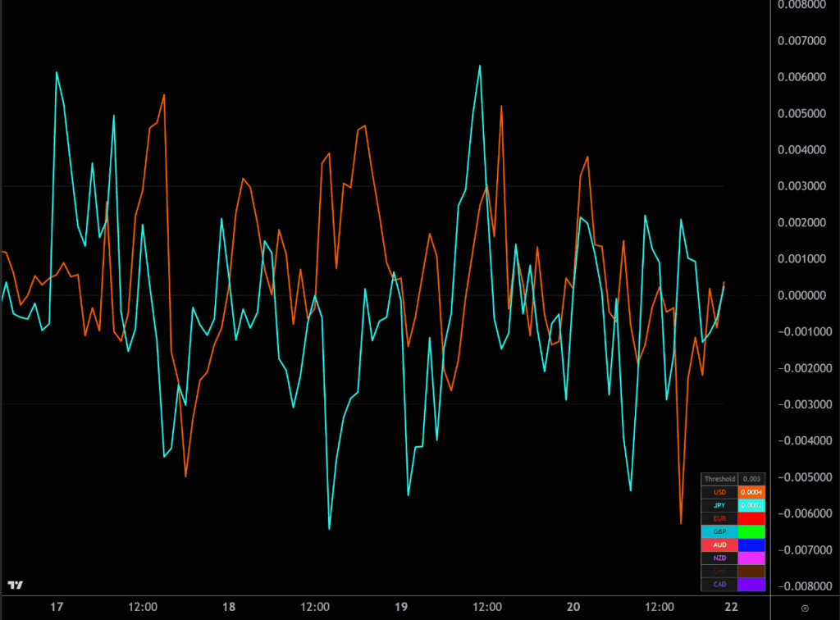Click the USD orange value cell
Screen dimensions: 840x620
point(751,492)
